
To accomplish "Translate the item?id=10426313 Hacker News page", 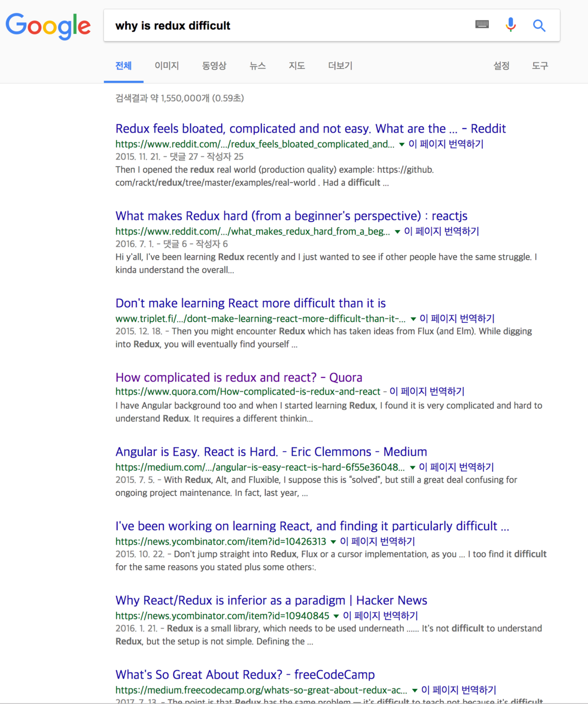I will 377,541.
